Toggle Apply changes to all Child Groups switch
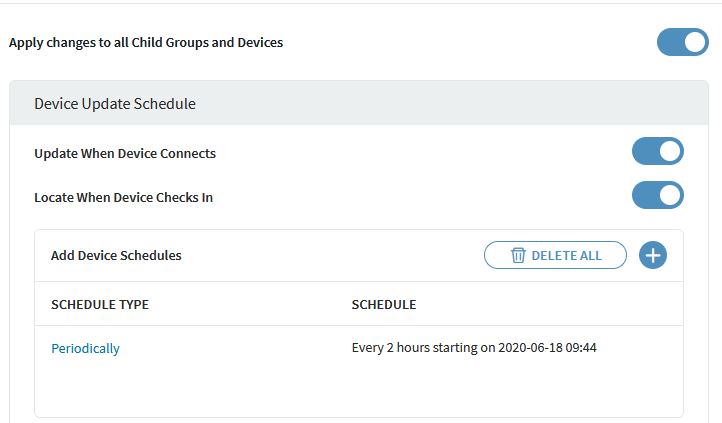The image size is (722, 423). [x=682, y=42]
